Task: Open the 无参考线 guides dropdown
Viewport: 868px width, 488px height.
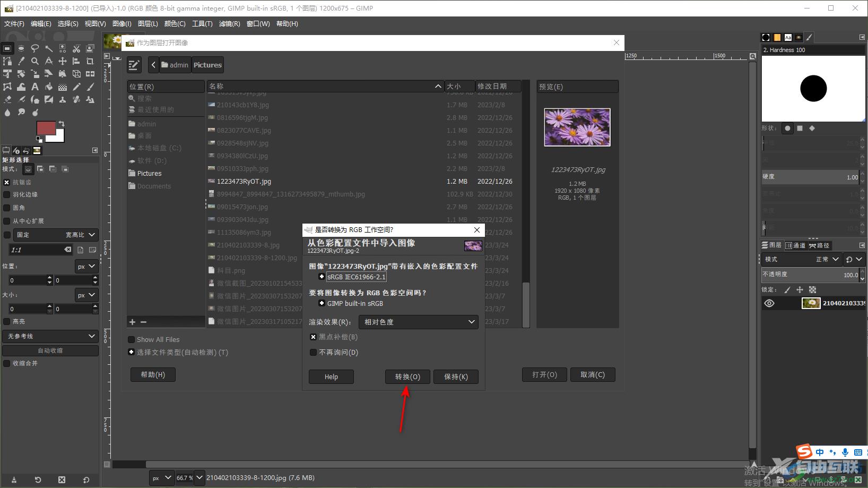Action: click(50, 336)
